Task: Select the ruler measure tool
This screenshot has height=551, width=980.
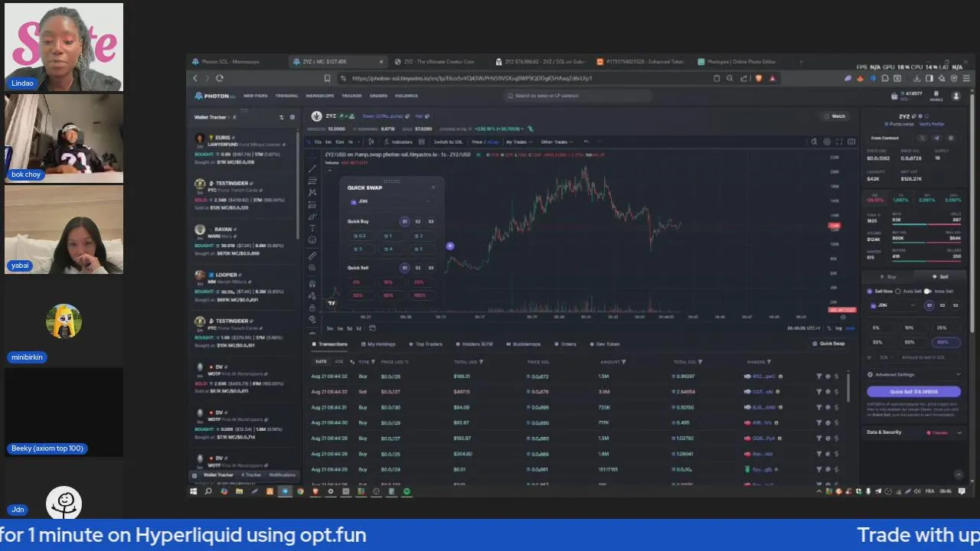Action: pyautogui.click(x=312, y=256)
